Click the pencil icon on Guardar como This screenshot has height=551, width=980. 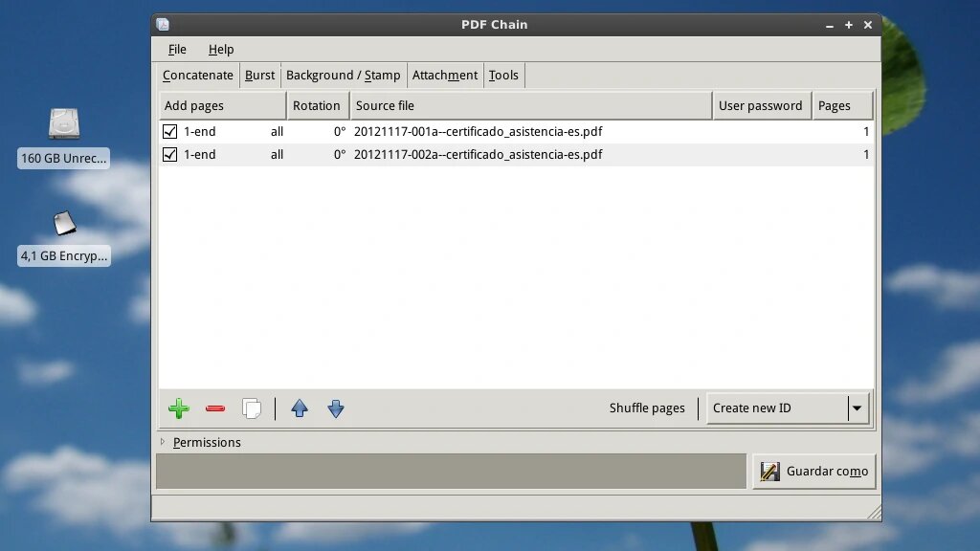tap(770, 471)
